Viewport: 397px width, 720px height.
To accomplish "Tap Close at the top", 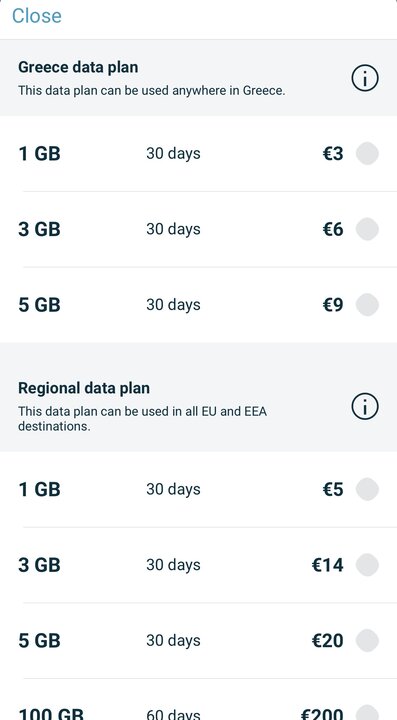I will (37, 16).
